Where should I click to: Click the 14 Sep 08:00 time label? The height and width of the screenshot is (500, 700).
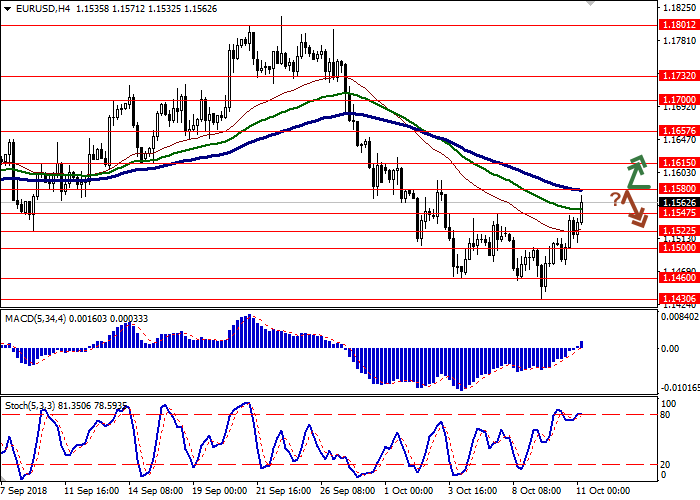click(156, 491)
